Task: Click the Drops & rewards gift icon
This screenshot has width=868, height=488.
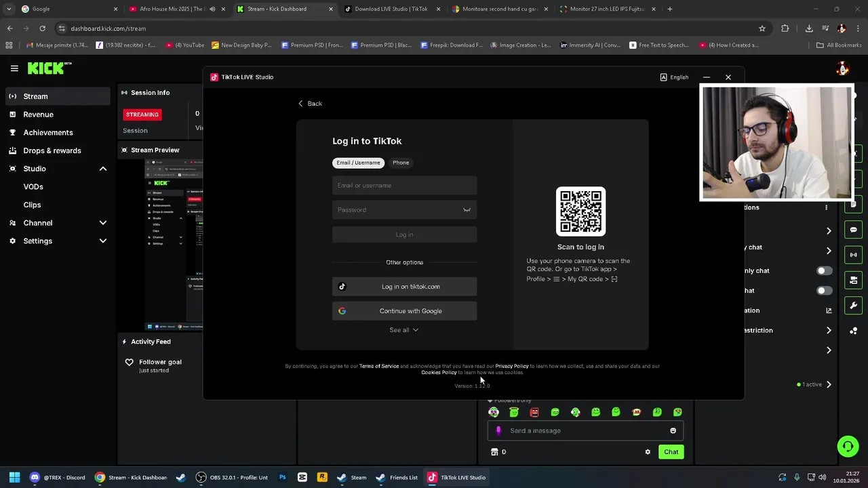Action: (12, 150)
